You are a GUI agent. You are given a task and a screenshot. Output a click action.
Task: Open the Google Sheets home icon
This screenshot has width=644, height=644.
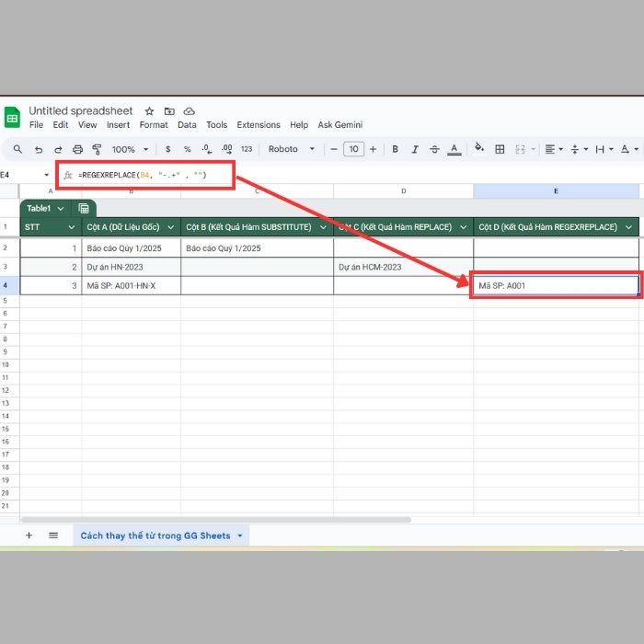point(12,117)
